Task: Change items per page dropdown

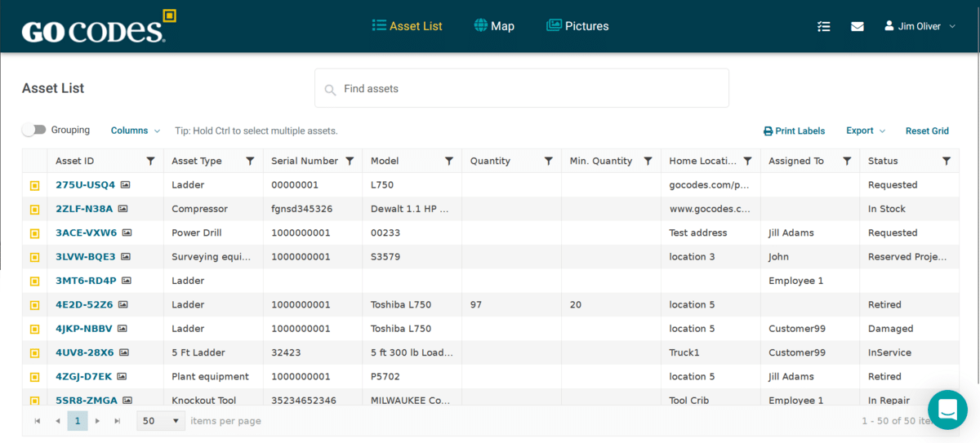Action: [x=162, y=421]
